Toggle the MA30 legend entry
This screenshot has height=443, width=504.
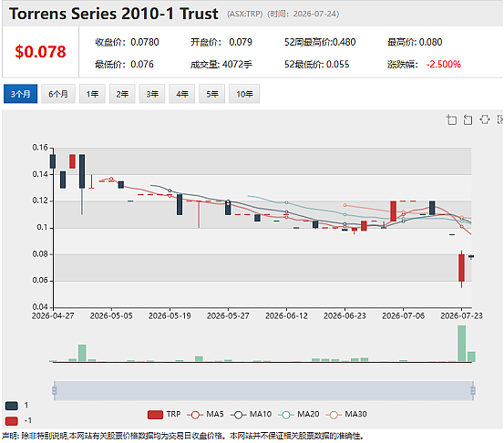point(346,415)
